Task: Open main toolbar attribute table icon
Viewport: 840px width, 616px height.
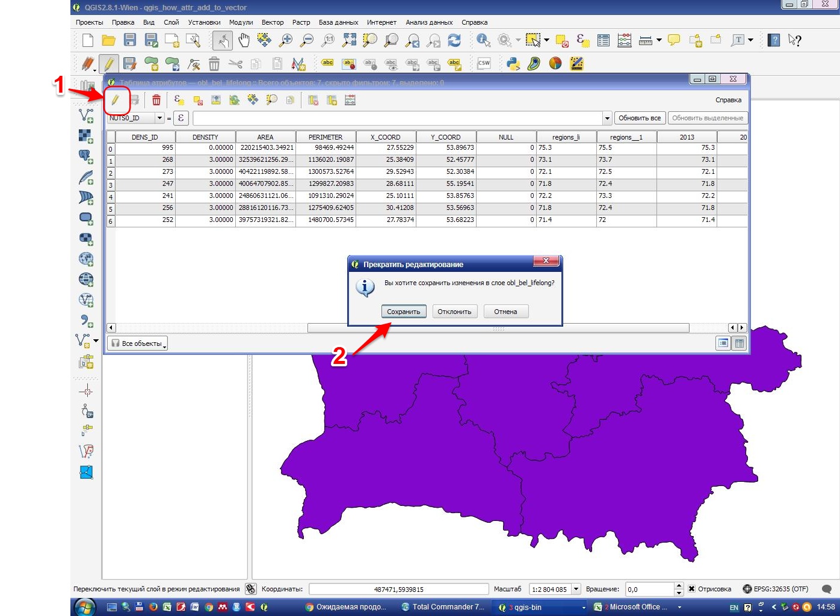Action: click(x=604, y=40)
